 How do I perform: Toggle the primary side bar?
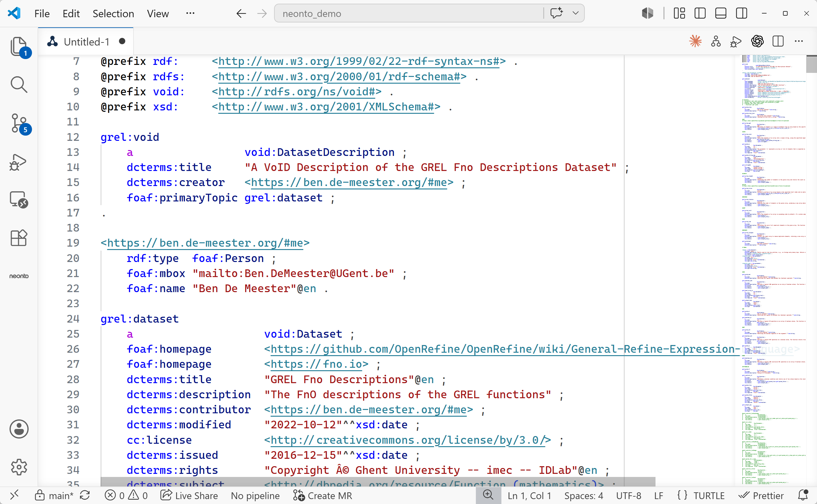(x=700, y=13)
